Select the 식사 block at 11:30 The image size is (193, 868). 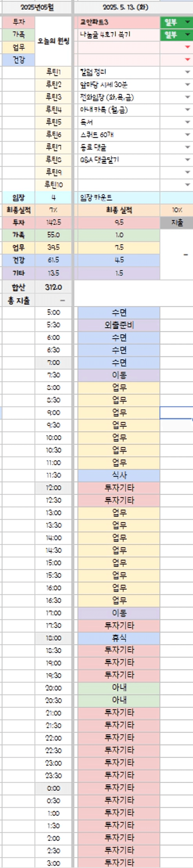pos(119,475)
